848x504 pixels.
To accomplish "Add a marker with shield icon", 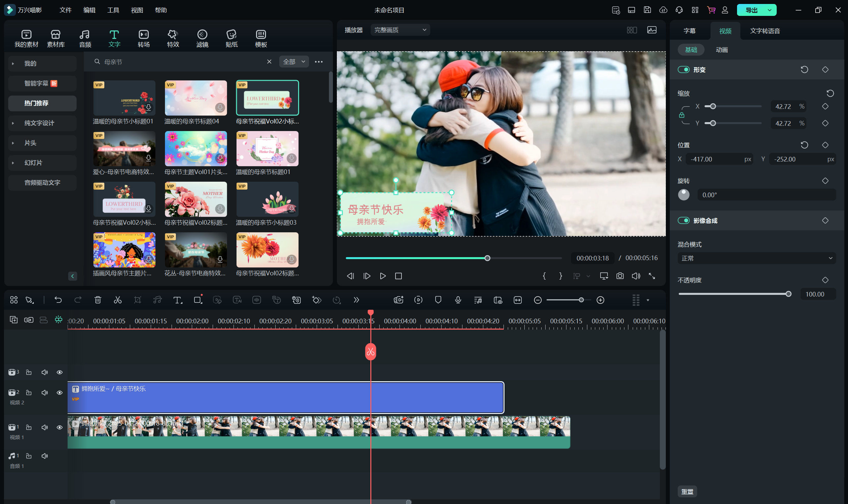I will tap(438, 300).
